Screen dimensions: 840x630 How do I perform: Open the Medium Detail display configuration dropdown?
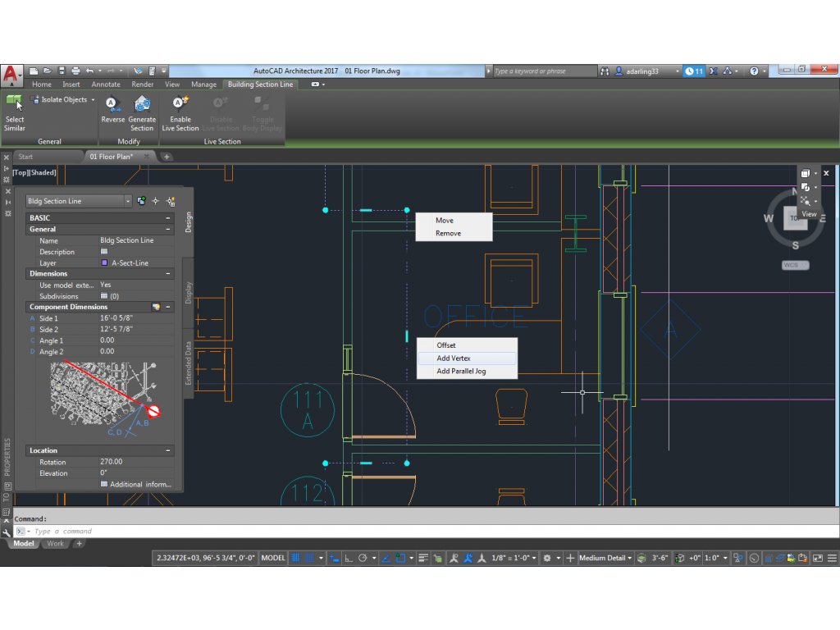coord(605,558)
